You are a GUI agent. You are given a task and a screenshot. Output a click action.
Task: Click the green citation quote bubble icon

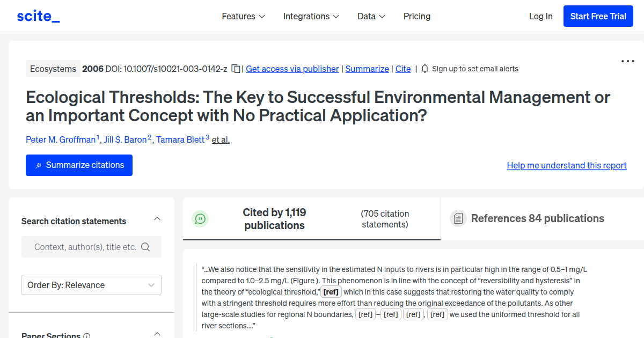pyautogui.click(x=200, y=219)
